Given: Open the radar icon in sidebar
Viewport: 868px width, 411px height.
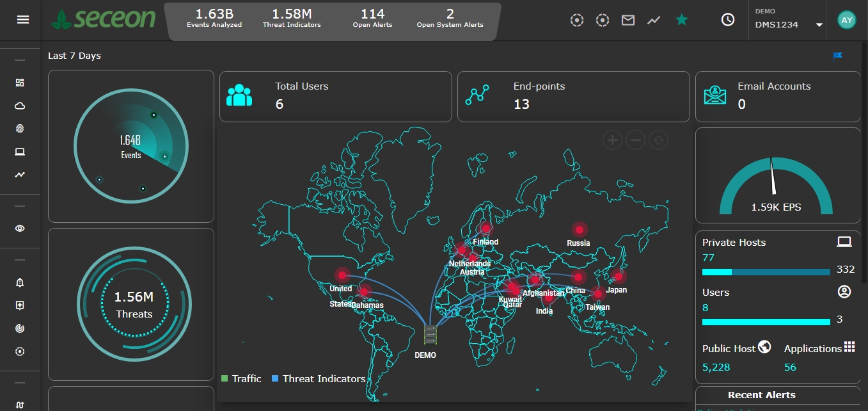Looking at the screenshot, I should point(20,328).
